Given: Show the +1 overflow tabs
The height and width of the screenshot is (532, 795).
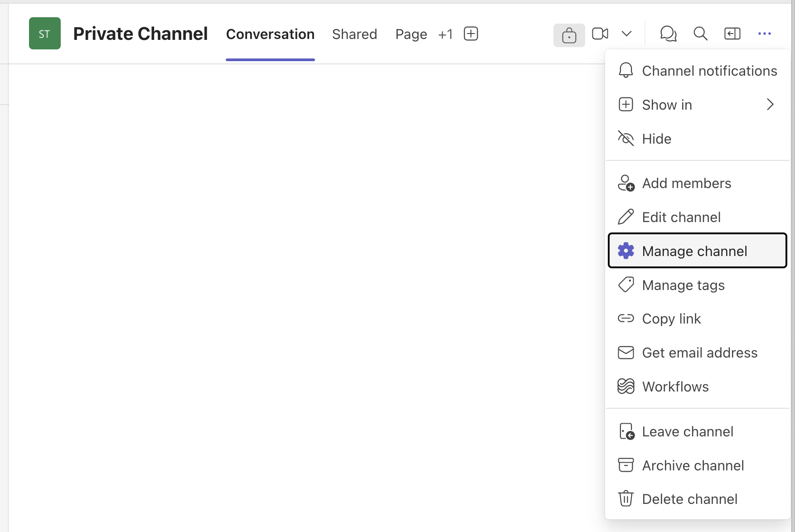Looking at the screenshot, I should 446,34.
